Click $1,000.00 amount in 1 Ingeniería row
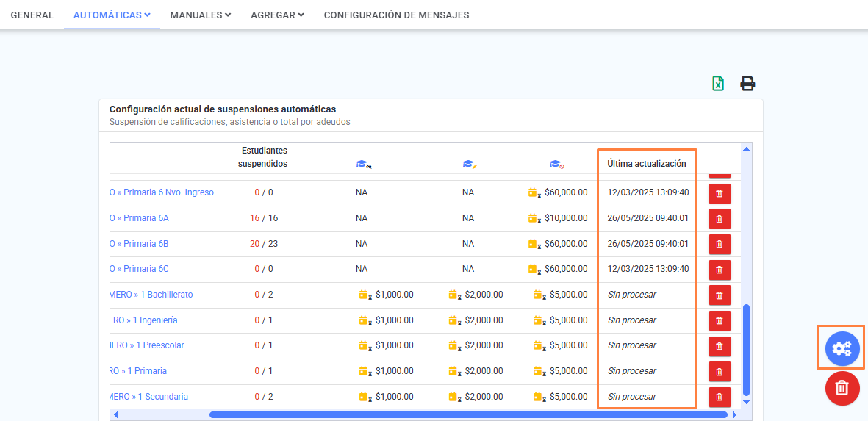Screen dimensions: 868x421 394,320
